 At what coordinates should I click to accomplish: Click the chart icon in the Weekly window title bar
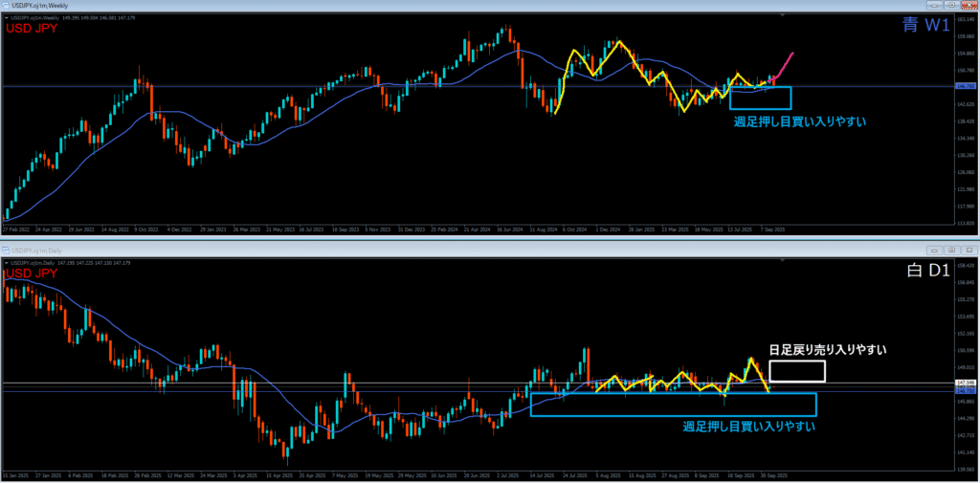click(x=6, y=5)
